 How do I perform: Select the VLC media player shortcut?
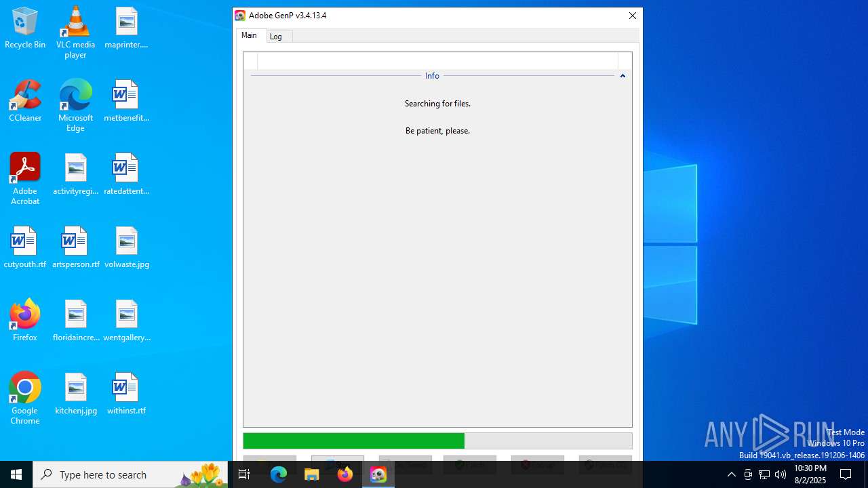pyautogui.click(x=75, y=33)
